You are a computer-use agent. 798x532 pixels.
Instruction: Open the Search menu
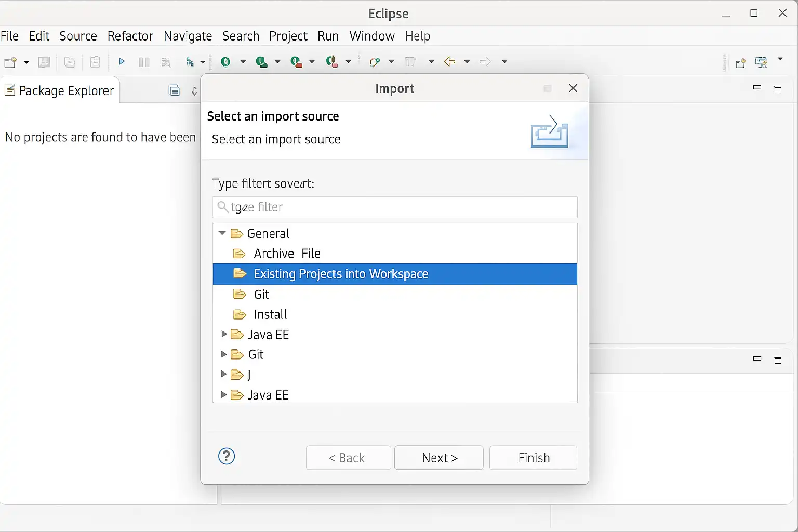(241, 36)
